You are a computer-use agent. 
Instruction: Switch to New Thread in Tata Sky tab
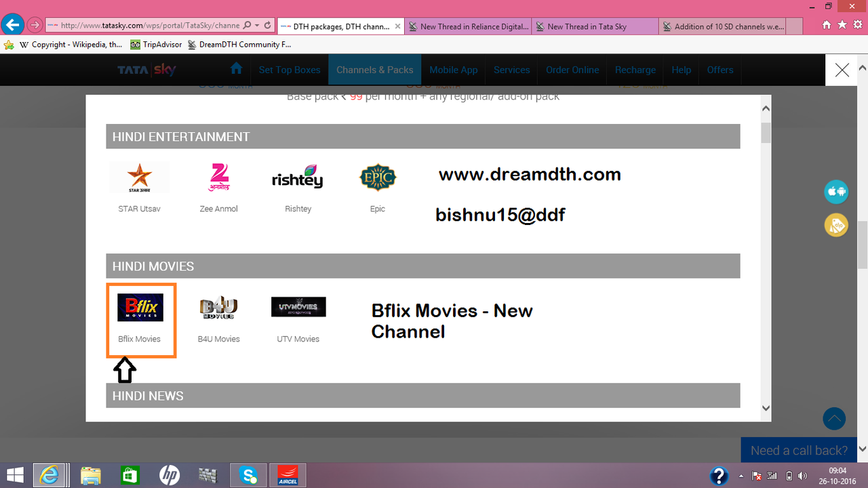click(x=595, y=26)
